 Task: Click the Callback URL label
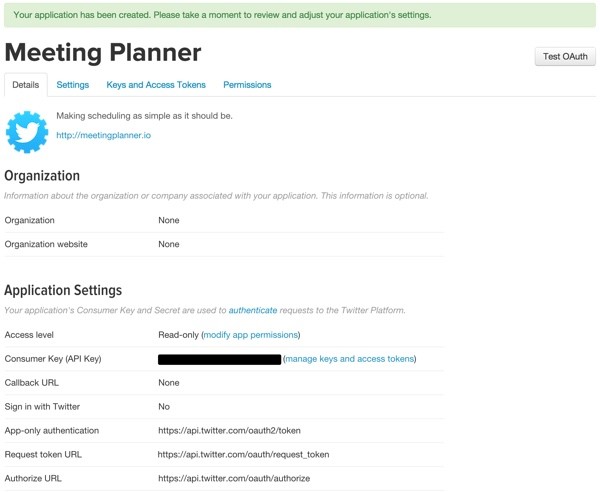point(31,383)
